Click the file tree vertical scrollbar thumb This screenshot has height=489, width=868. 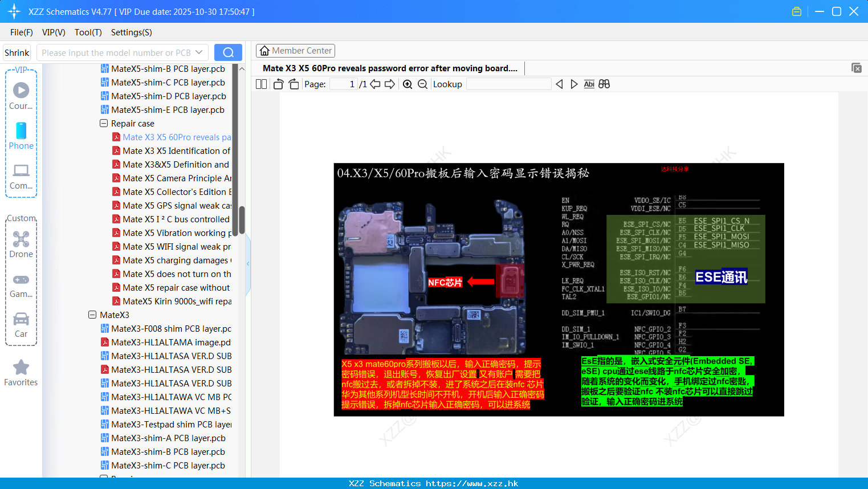(242, 219)
